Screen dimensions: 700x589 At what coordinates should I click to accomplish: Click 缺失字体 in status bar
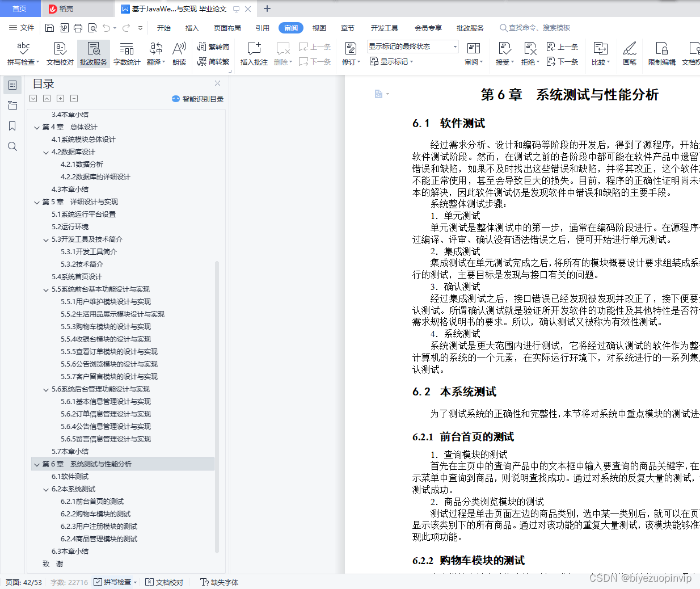click(220, 582)
